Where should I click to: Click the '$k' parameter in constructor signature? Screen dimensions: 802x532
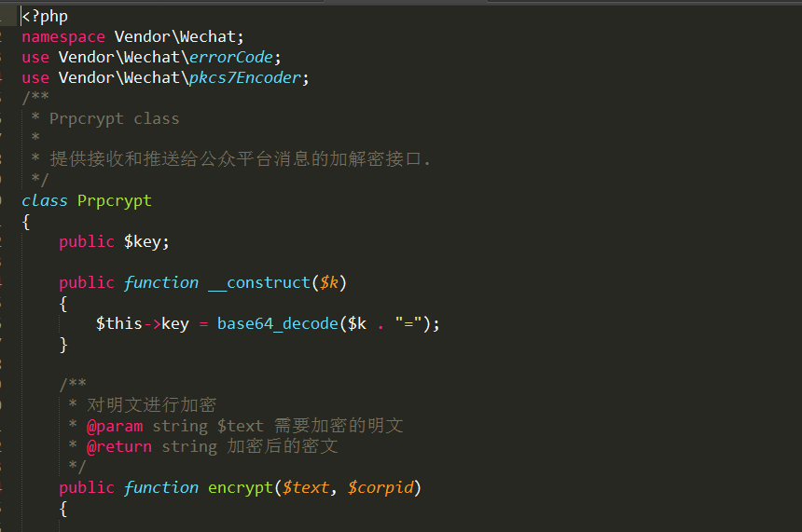point(328,282)
